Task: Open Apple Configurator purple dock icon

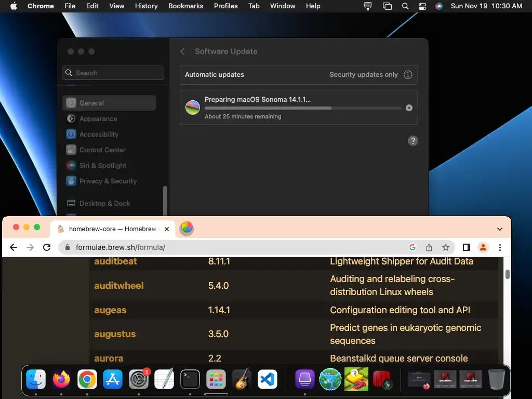Action: [x=304, y=379]
